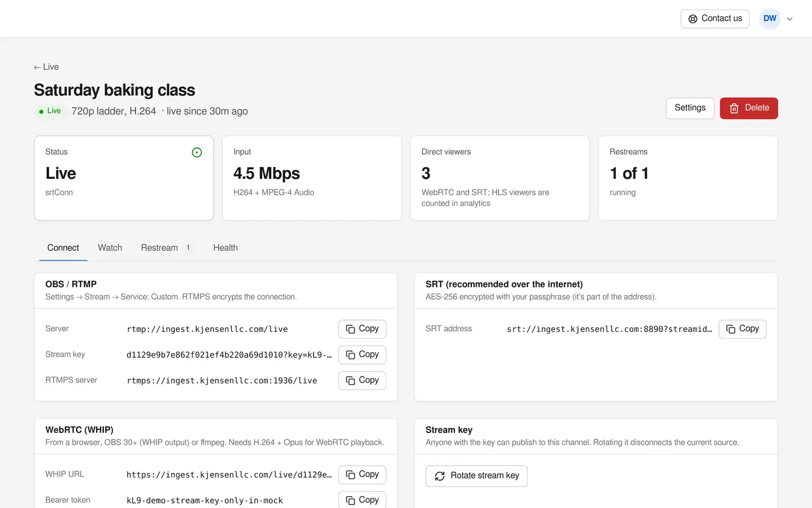Image resolution: width=812 pixels, height=508 pixels.
Task: Open the stream Settings button
Action: coord(690,108)
